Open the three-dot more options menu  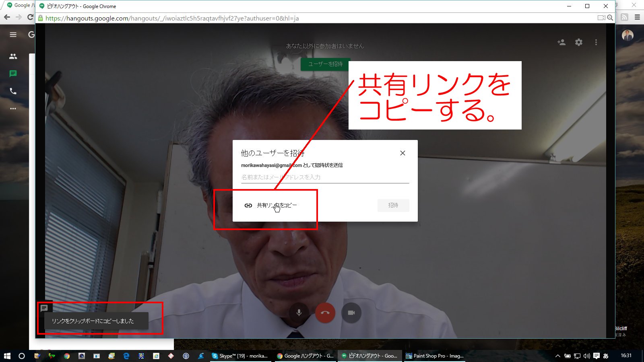(596, 42)
